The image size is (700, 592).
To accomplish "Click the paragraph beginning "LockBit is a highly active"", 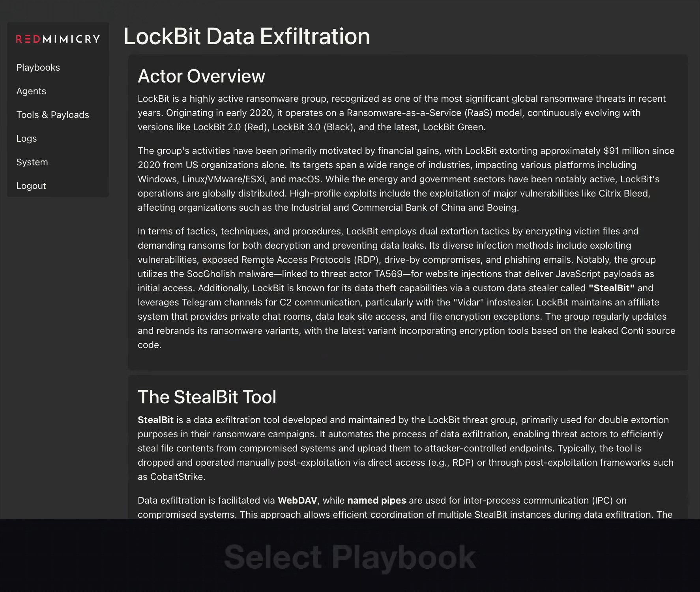I will point(401,113).
